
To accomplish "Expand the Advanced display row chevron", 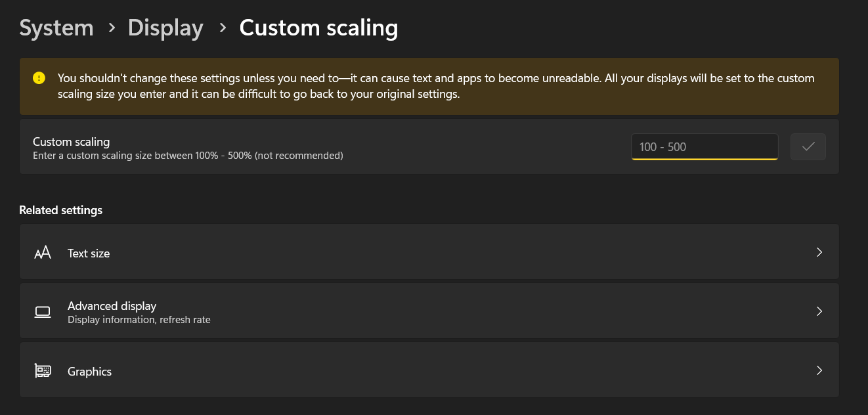I will point(819,311).
